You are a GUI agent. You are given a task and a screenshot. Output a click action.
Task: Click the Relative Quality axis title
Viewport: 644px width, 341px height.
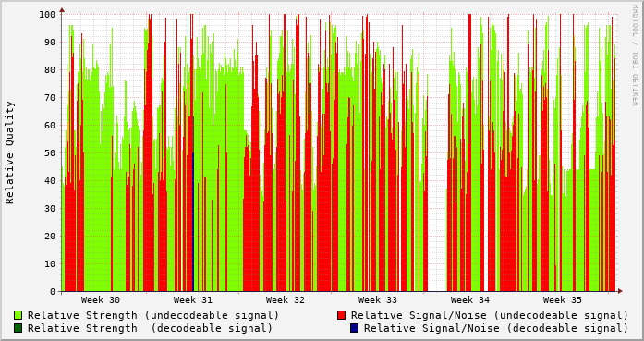point(10,152)
